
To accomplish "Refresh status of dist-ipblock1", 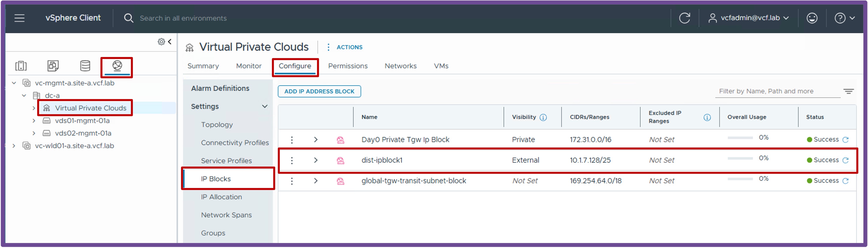I will [x=845, y=160].
